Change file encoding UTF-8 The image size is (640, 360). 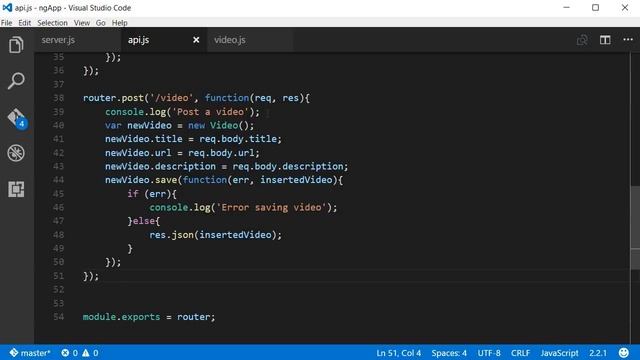coord(489,353)
